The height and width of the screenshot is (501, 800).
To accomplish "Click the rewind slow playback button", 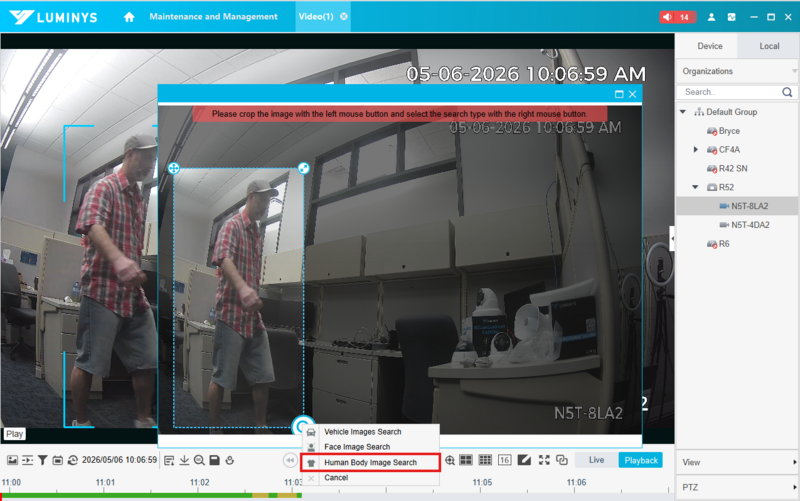I will tap(290, 460).
